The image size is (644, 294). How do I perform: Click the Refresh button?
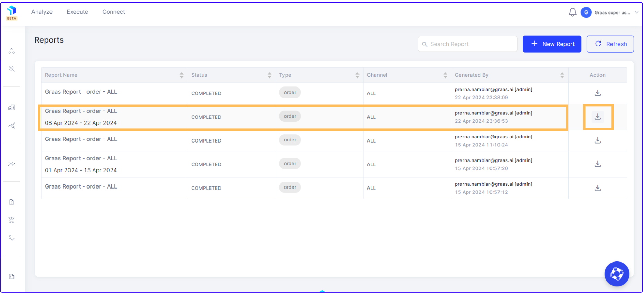pyautogui.click(x=610, y=44)
